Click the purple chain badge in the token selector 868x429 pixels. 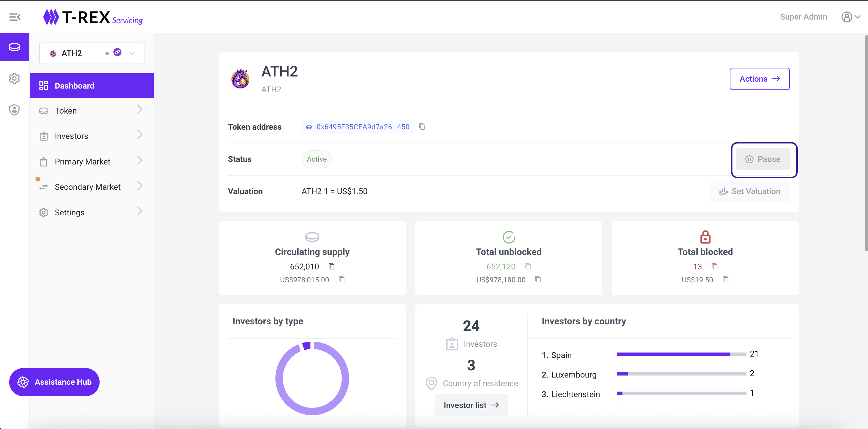117,52
